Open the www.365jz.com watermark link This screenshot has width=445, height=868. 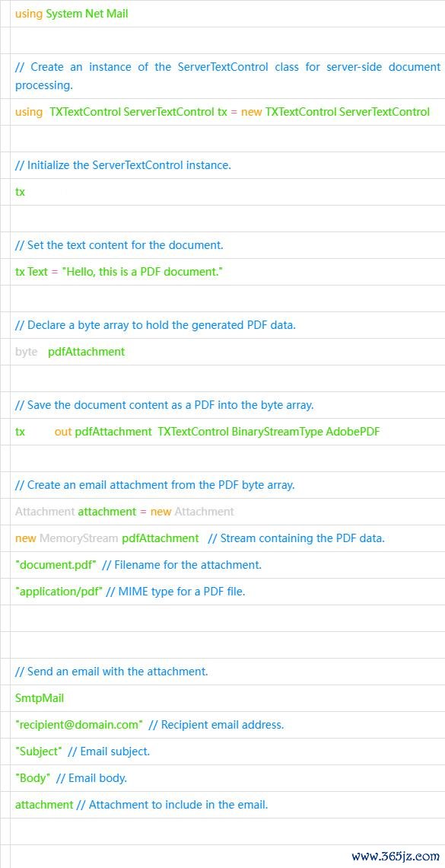click(x=396, y=856)
